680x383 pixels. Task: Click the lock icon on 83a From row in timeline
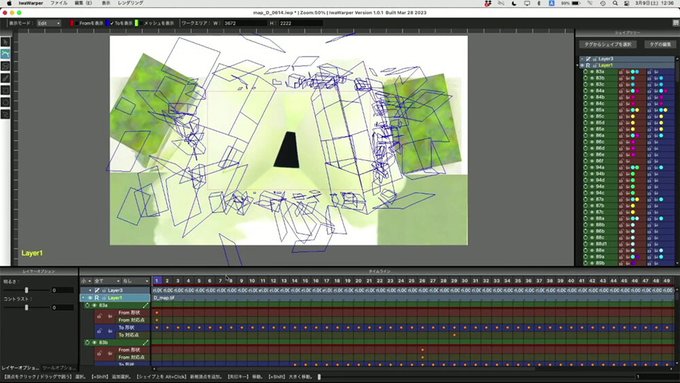100,316
